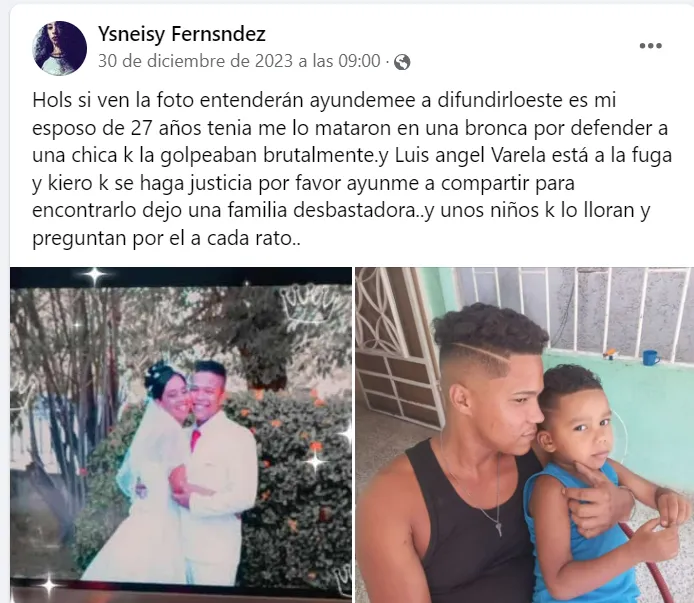Open the wedding couple photo
The image size is (694, 603).
click(x=181, y=435)
